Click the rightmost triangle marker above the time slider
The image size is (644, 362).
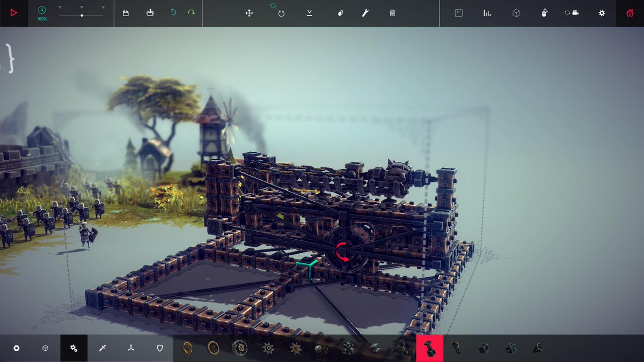103,8
